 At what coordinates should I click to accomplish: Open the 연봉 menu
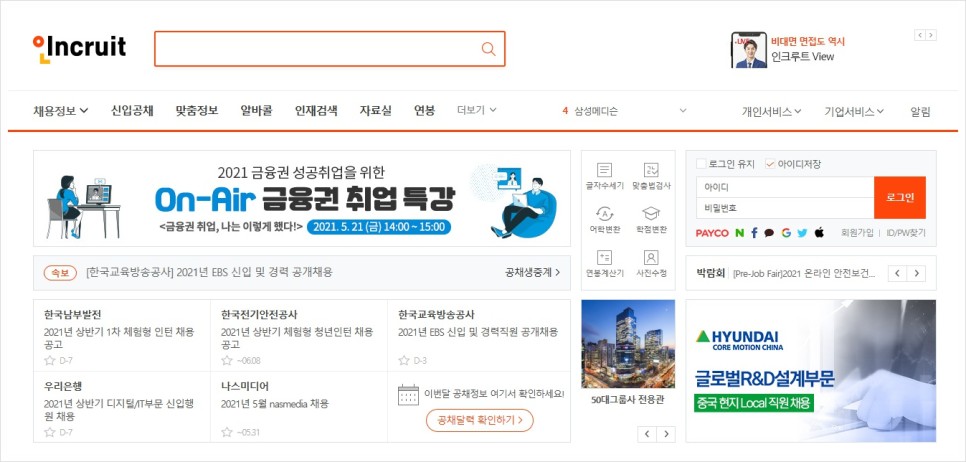pyautogui.click(x=424, y=111)
